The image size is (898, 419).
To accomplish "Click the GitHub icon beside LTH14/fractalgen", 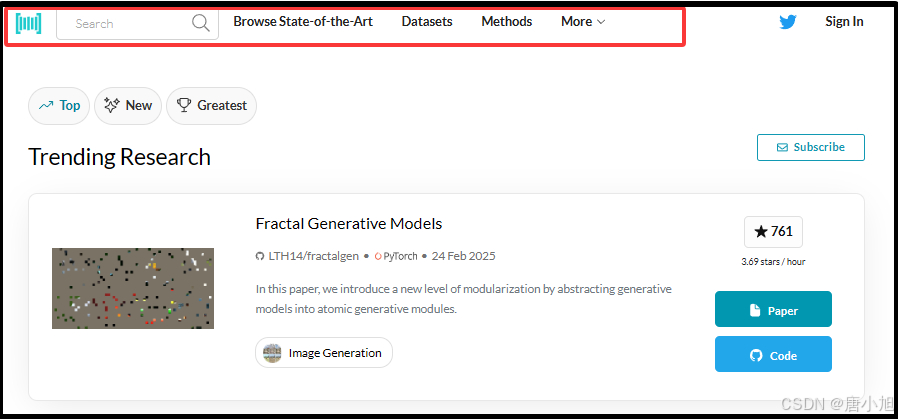I will (260, 256).
